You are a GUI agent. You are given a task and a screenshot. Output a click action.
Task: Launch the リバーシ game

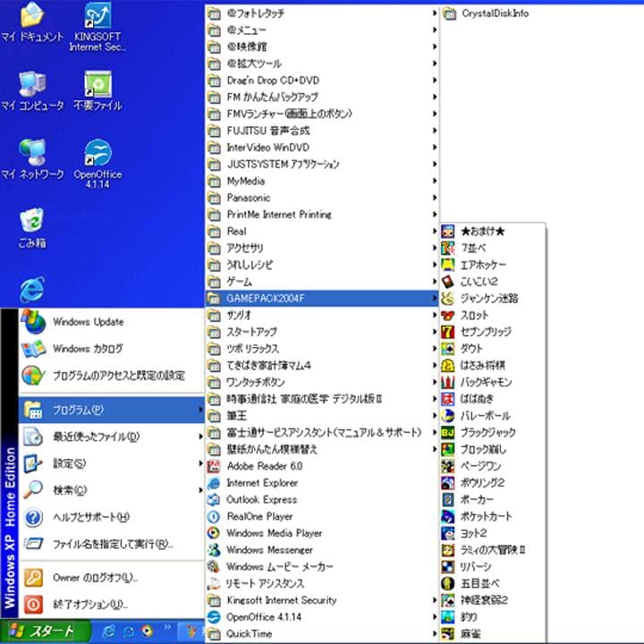(x=493, y=567)
